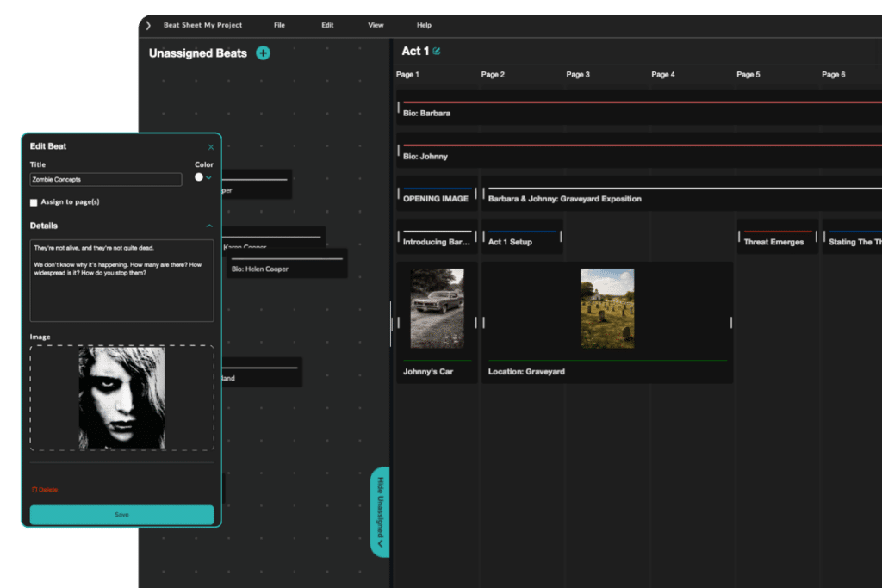The image size is (882, 588).
Task: Open the Help menu
Action: [424, 25]
